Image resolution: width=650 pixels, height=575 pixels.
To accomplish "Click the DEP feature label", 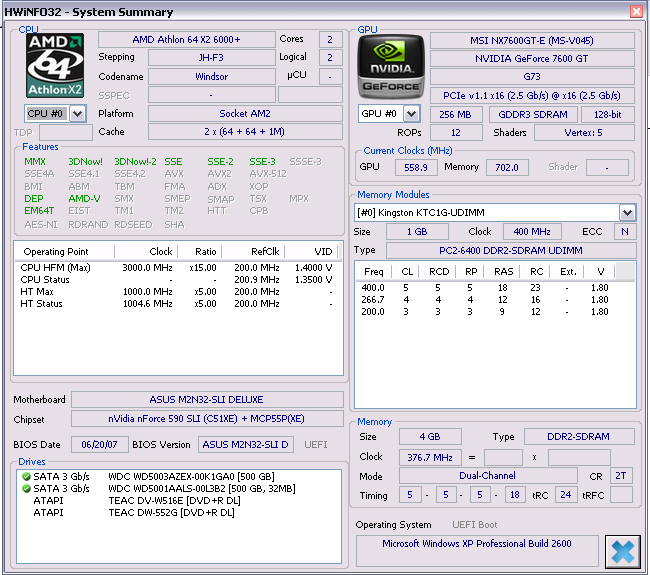I will click(x=34, y=199).
